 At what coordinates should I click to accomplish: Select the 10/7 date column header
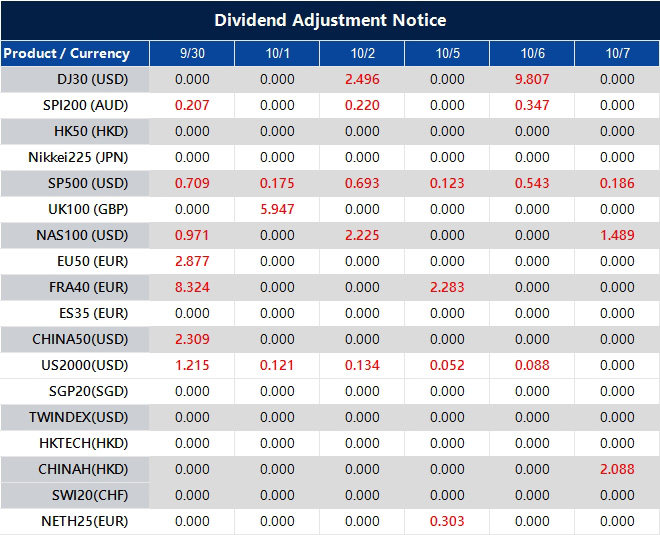617,53
